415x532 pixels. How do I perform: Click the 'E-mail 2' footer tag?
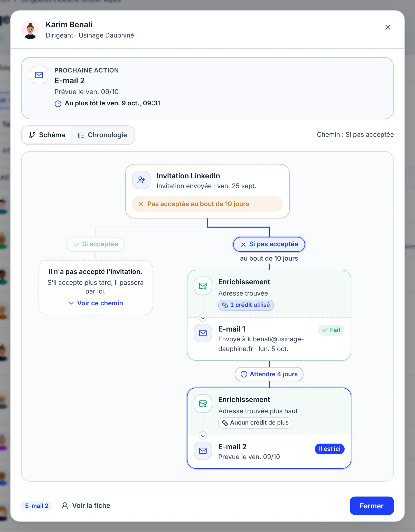pos(37,506)
